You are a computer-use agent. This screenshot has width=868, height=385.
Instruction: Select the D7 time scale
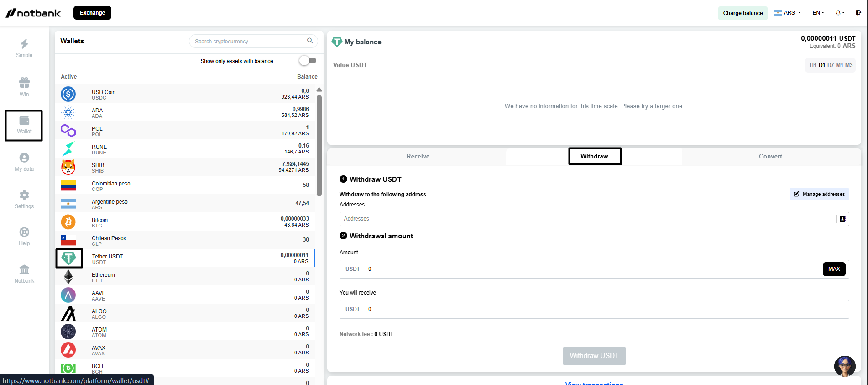pos(831,65)
